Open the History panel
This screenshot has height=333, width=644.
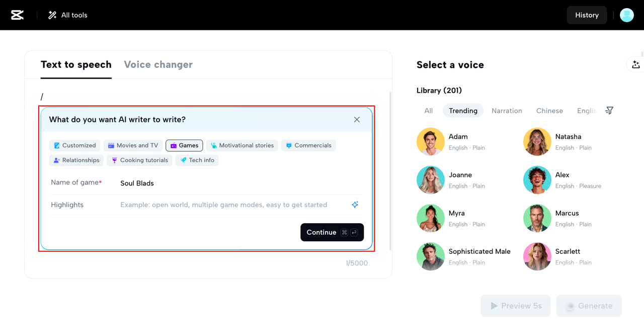point(587,15)
